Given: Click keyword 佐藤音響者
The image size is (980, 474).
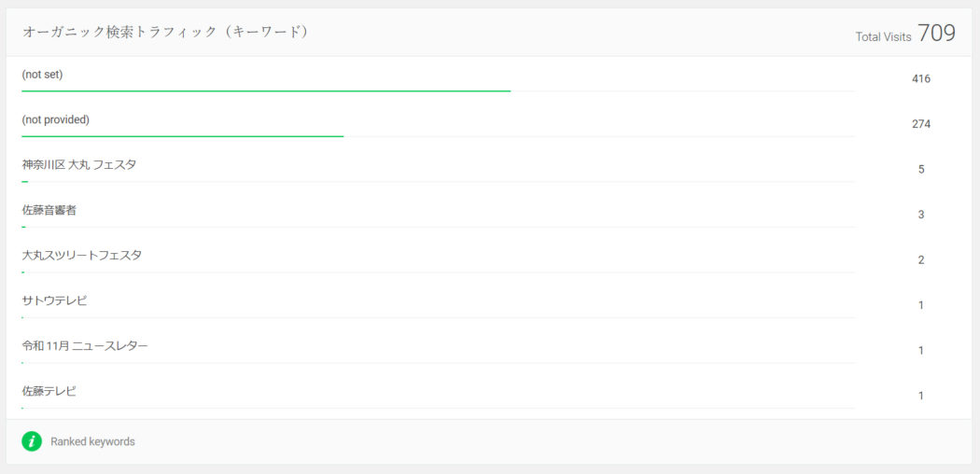Looking at the screenshot, I should tap(49, 211).
